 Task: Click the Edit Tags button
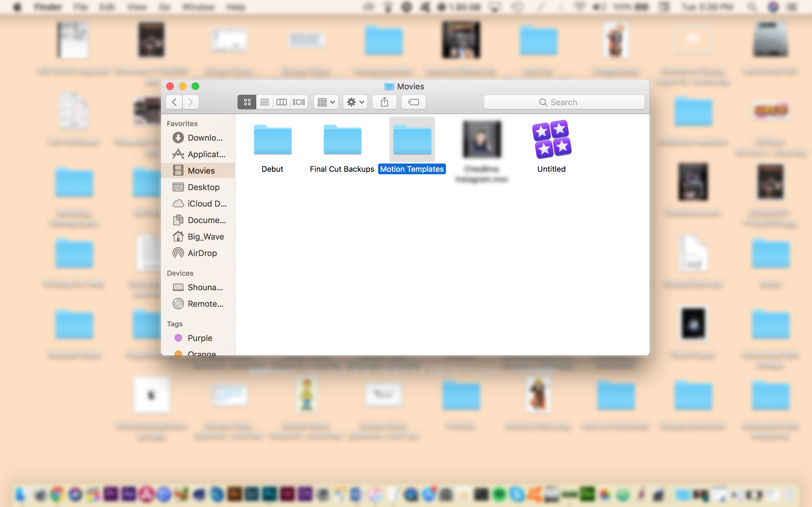point(413,102)
